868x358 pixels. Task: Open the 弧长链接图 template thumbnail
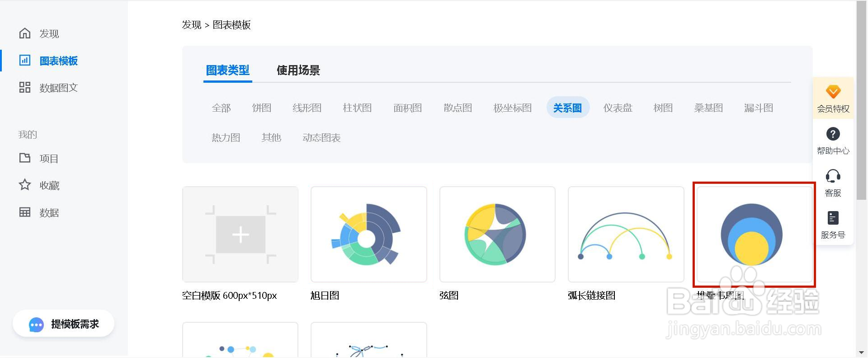[626, 234]
